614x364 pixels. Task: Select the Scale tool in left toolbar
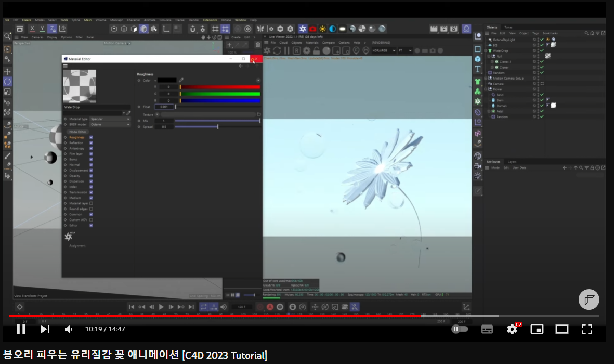pyautogui.click(x=7, y=92)
